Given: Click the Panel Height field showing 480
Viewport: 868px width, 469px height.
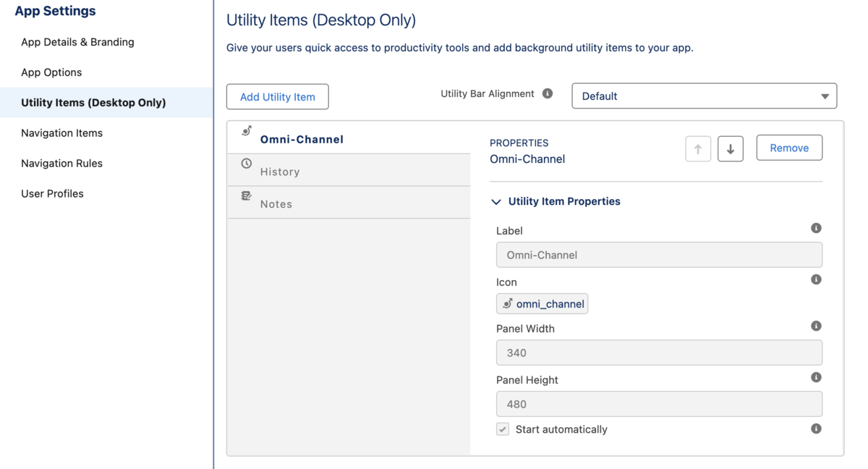Looking at the screenshot, I should [659, 404].
